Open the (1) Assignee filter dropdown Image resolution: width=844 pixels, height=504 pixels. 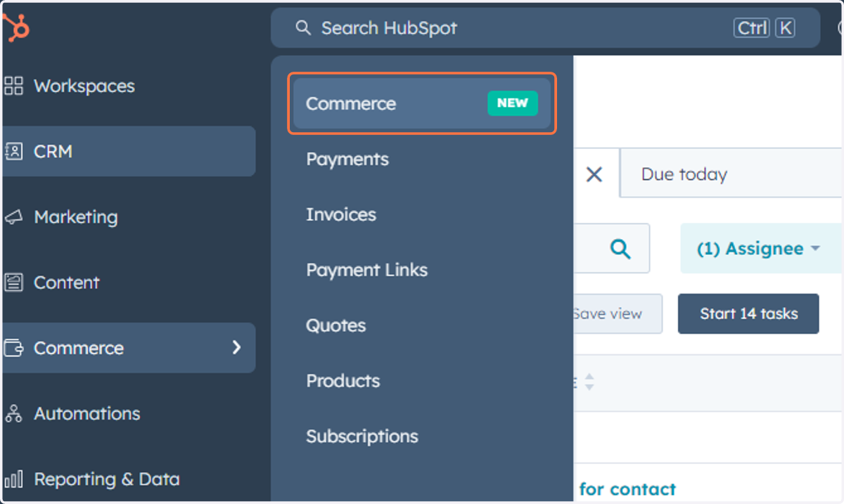coord(759,249)
